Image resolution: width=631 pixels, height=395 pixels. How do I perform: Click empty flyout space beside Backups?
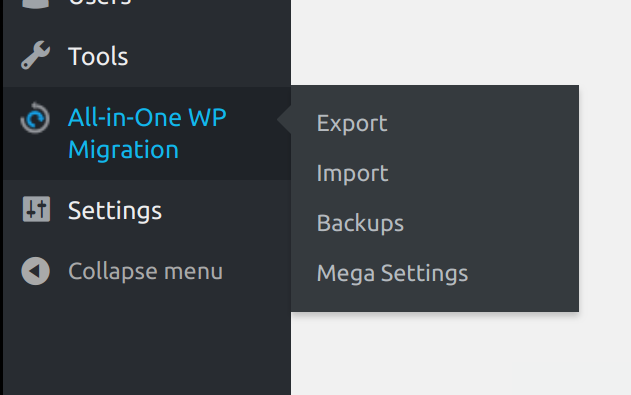pos(491,223)
